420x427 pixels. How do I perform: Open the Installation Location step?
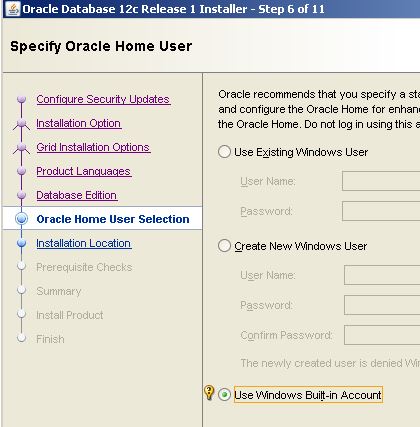[x=84, y=243]
